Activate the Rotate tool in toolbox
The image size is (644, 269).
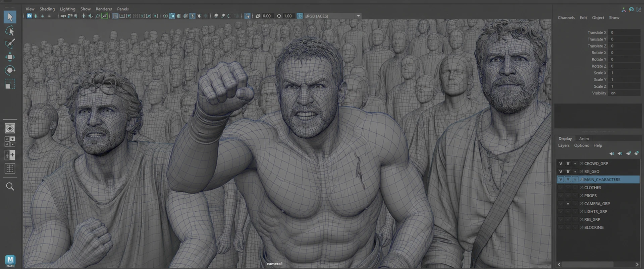coord(10,70)
